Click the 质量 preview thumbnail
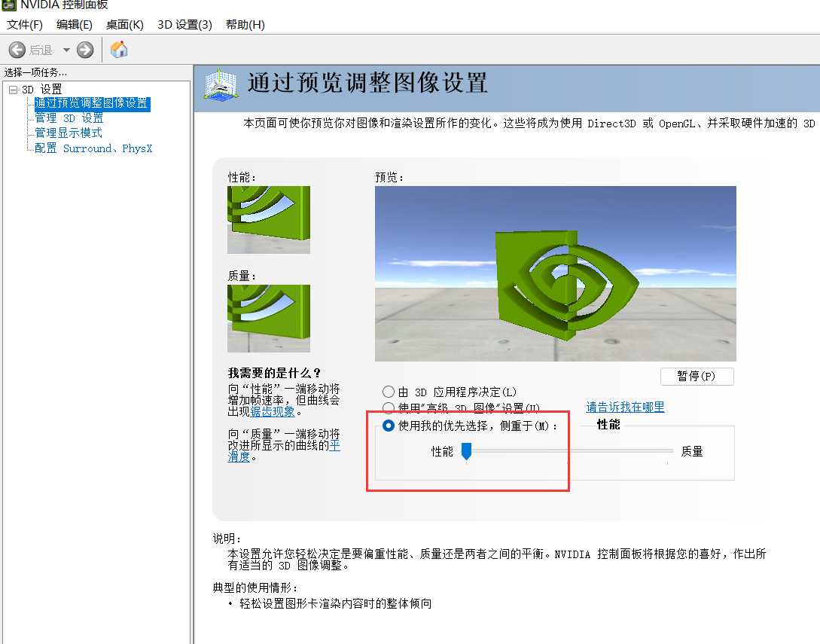 click(x=269, y=318)
